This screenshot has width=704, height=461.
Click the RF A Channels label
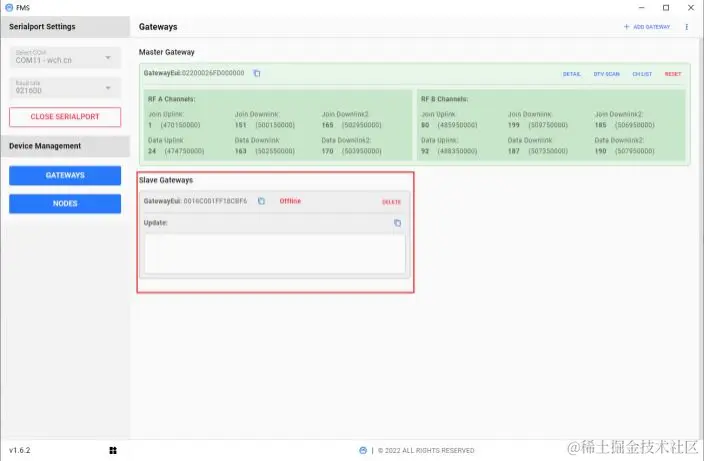coord(172,99)
